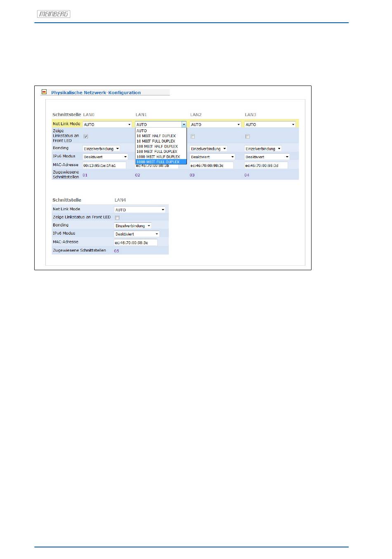
Task: Open LAN2 Bonding Einzelverbindung dropdown
Action: (208, 149)
